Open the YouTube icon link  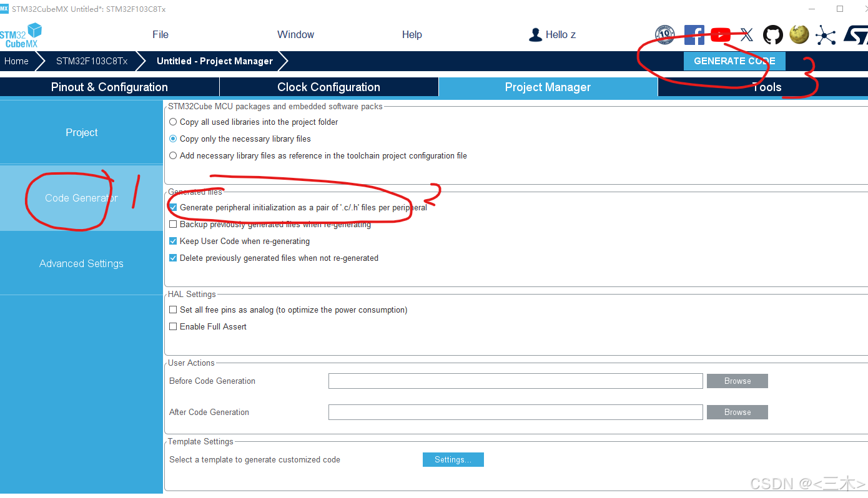721,35
